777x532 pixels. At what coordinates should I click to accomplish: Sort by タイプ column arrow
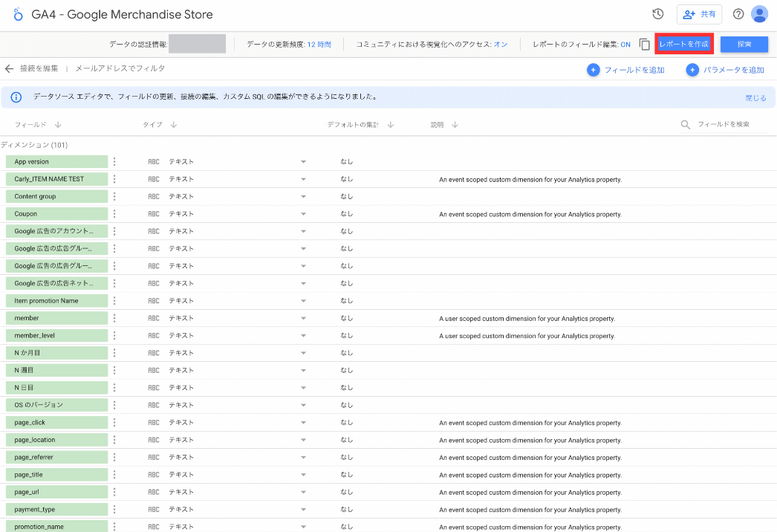173,124
